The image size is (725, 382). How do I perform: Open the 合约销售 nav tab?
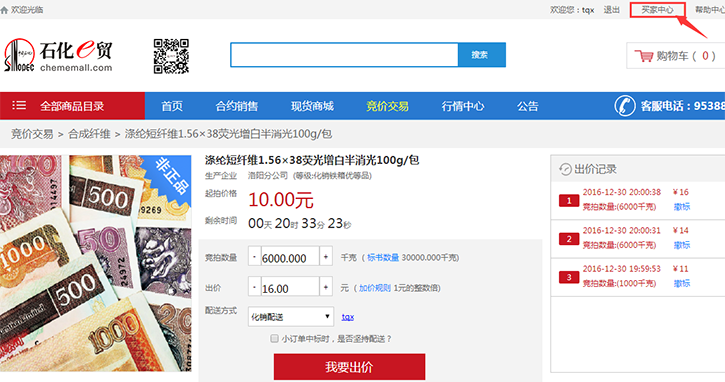point(237,106)
